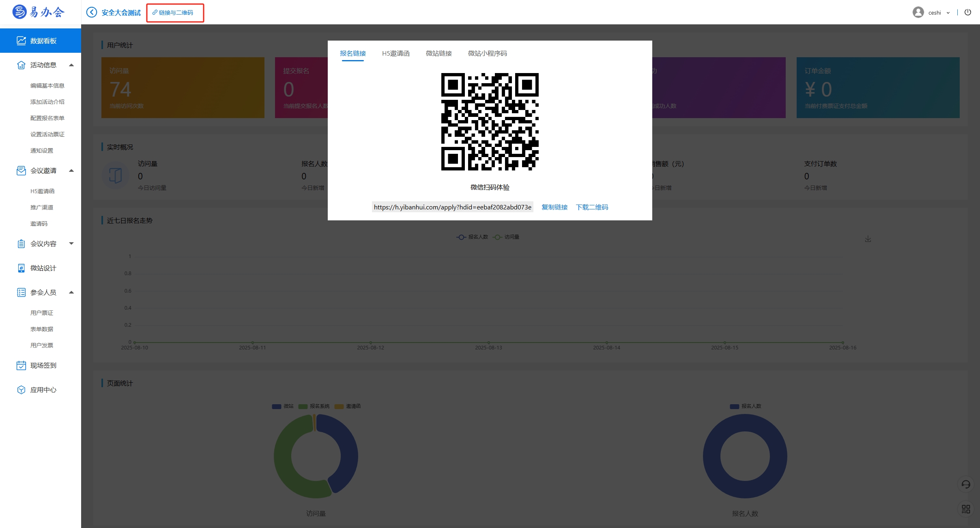980x528 pixels.
Task: Click the 现场签到 calendar icon
Action: point(21,365)
